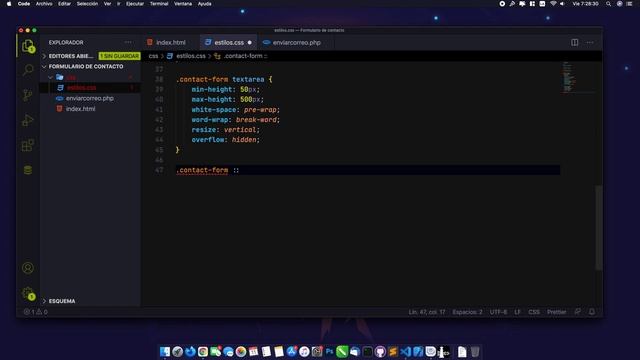Open Photoshop from the dock
Image resolution: width=640 pixels, height=360 pixels.
329,351
